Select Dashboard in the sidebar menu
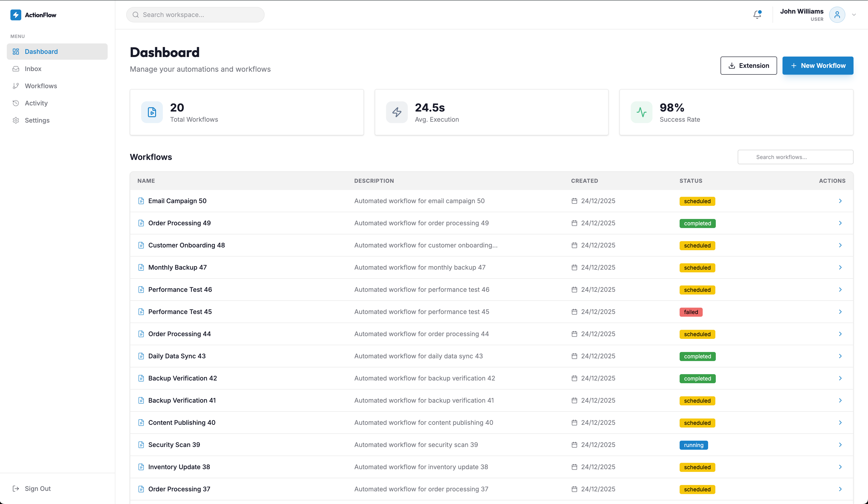The width and height of the screenshot is (868, 504). (41, 51)
